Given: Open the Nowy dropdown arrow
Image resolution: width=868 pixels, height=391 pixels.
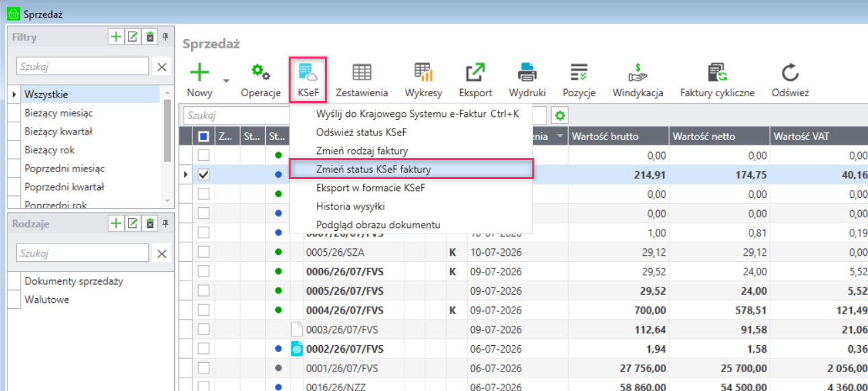Looking at the screenshot, I should 226,81.
